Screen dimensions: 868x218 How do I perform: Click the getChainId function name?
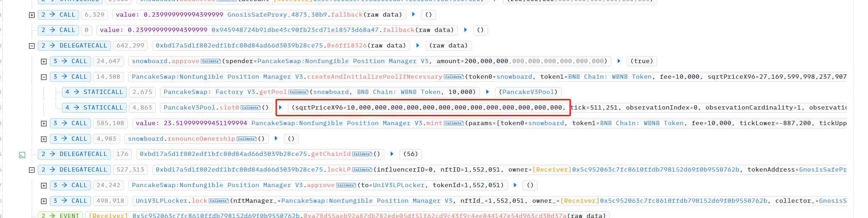[x=331, y=154]
